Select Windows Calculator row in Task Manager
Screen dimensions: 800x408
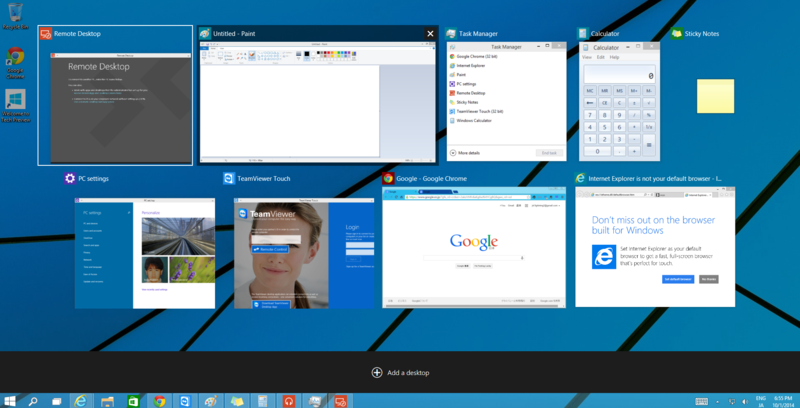pyautogui.click(x=506, y=120)
